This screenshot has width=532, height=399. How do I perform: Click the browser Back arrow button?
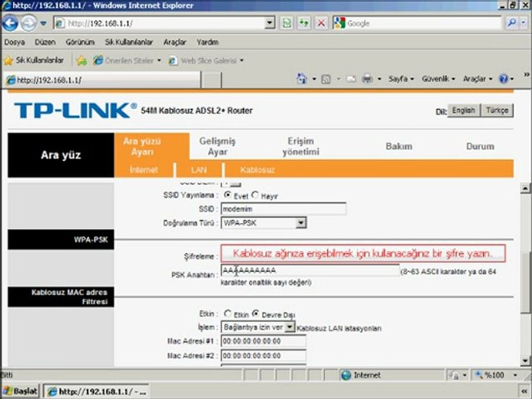pyautogui.click(x=10, y=23)
